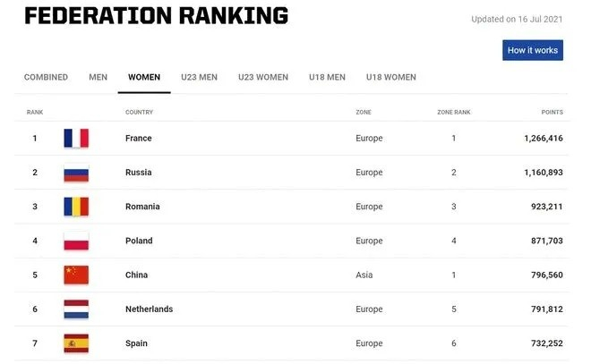The width and height of the screenshot is (591, 364).
Task: Select the Women ranking tab
Action: pos(144,78)
